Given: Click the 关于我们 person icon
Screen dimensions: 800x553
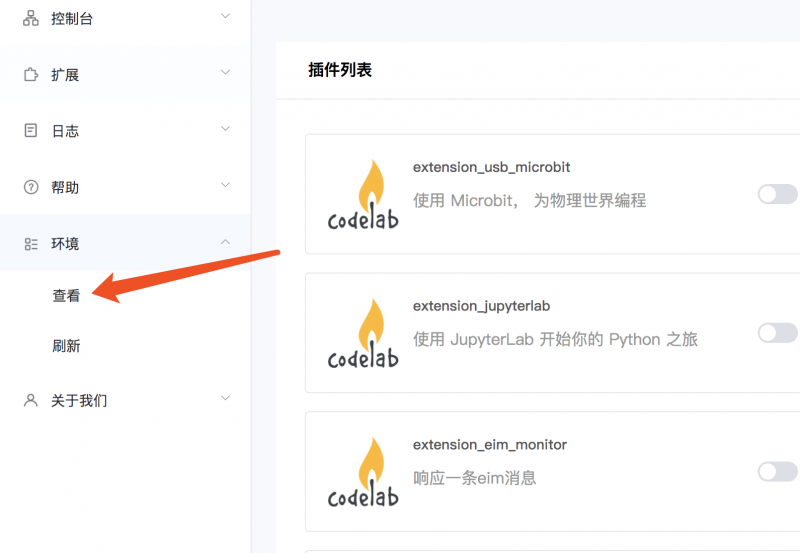Looking at the screenshot, I should pyautogui.click(x=31, y=400).
